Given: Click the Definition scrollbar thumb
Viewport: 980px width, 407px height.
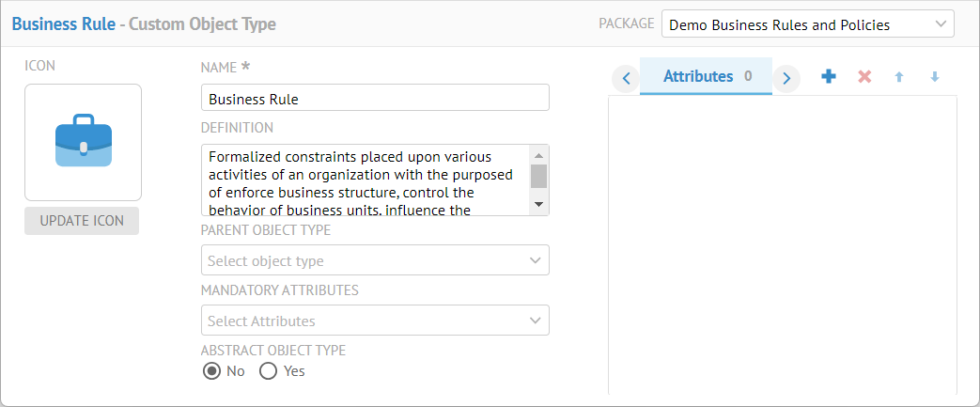Looking at the screenshot, I should point(538,176).
